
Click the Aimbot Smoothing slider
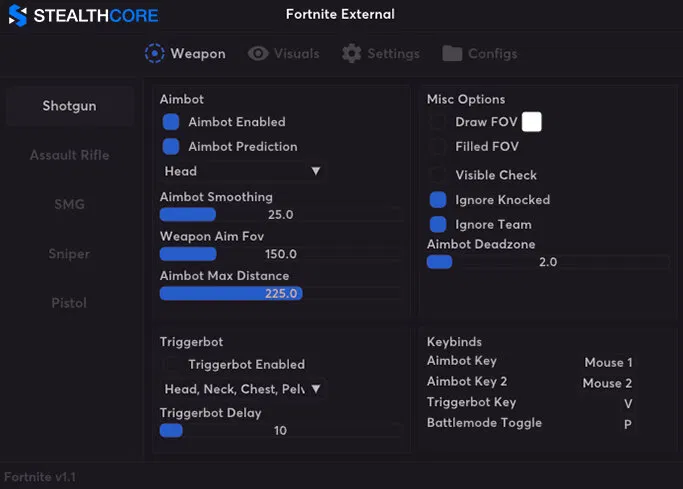click(x=280, y=214)
